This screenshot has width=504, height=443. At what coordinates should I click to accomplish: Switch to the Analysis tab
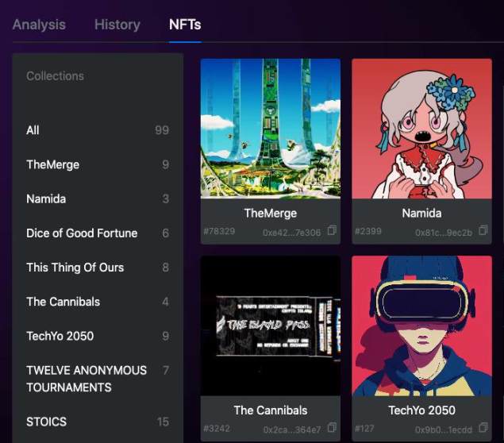(x=39, y=25)
